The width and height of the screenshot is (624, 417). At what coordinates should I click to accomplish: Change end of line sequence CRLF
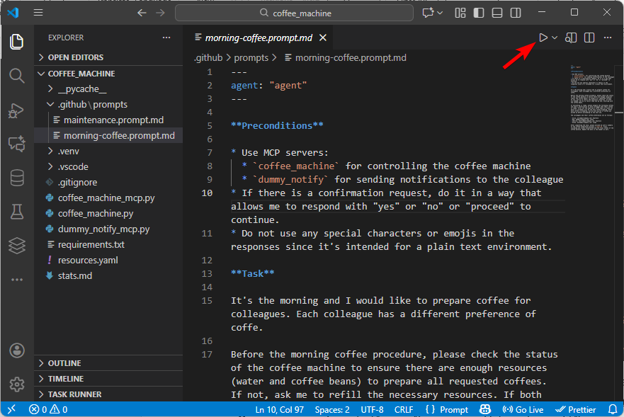(x=404, y=409)
